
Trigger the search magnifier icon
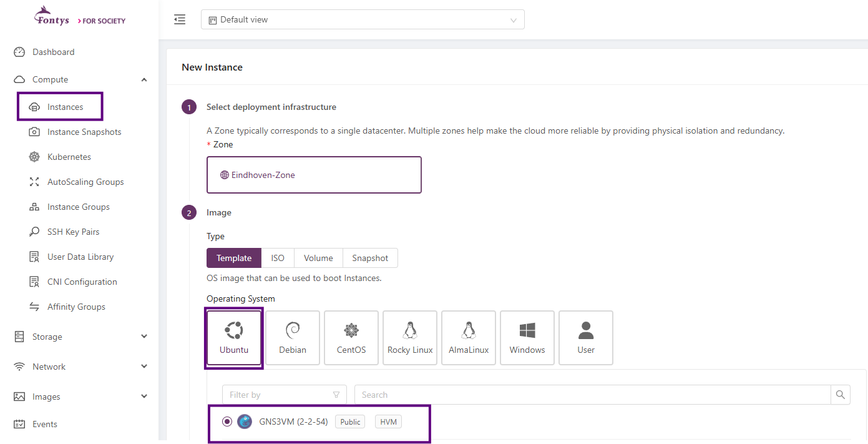(841, 394)
